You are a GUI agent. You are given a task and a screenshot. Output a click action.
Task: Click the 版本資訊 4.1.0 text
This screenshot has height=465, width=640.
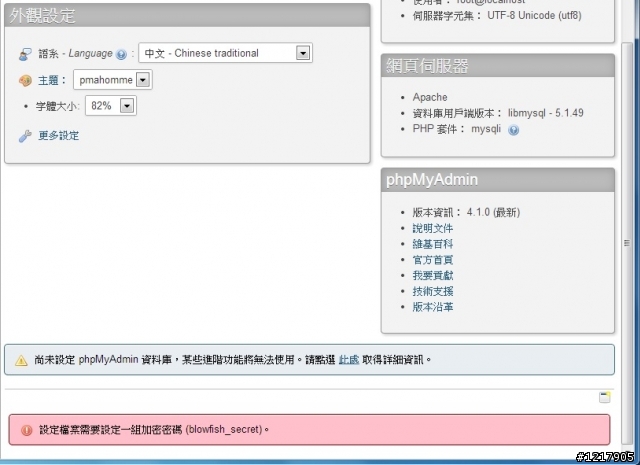tap(466, 212)
